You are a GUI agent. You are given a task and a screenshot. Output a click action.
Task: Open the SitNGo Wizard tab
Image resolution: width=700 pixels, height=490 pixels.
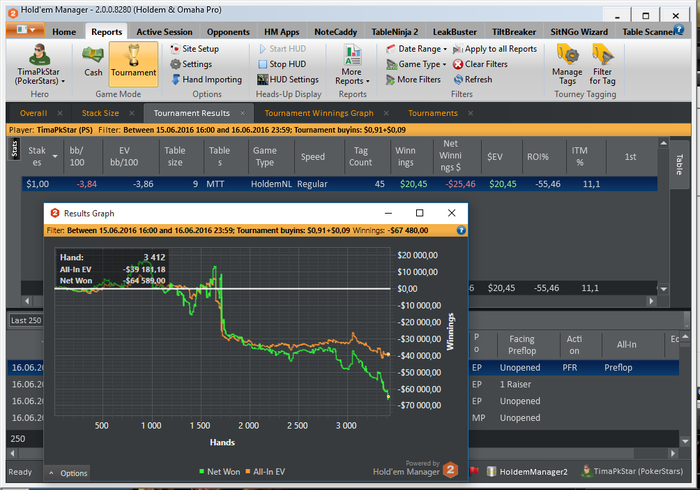(579, 32)
